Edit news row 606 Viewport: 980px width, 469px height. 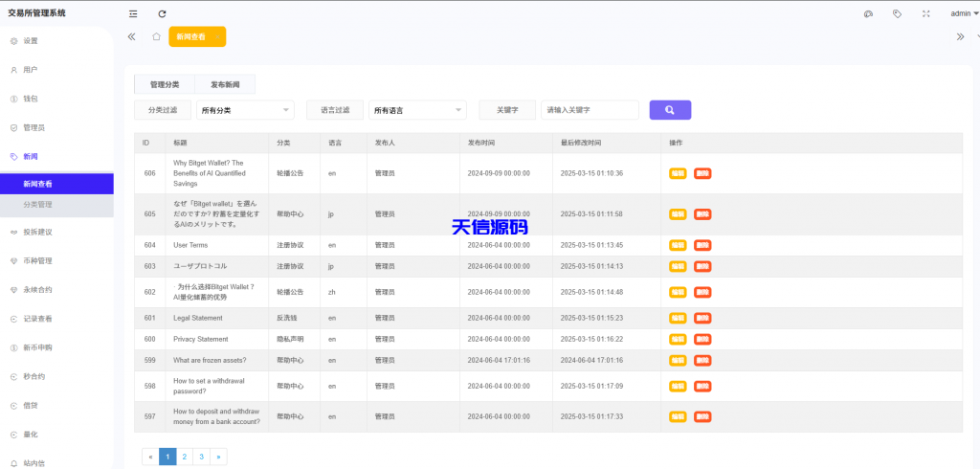[679, 173]
